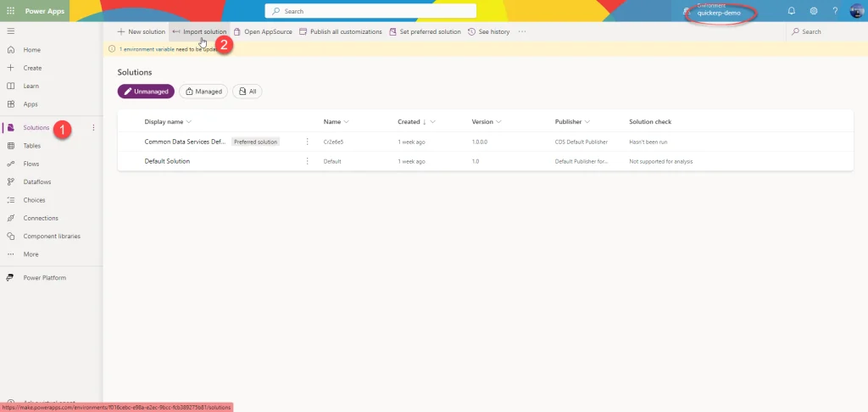Click Import solution in the toolbar
Image resolution: width=868 pixels, height=412 pixels.
(x=199, y=31)
